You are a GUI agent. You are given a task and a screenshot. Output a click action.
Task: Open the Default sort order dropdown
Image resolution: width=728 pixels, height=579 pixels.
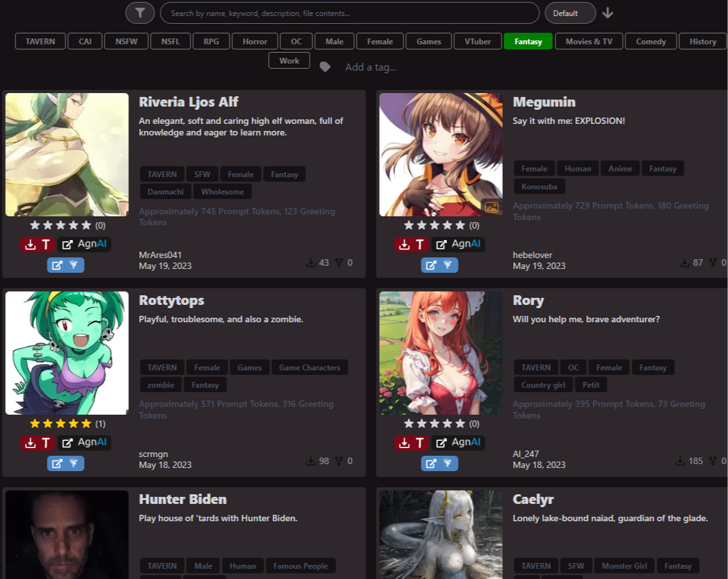(570, 13)
